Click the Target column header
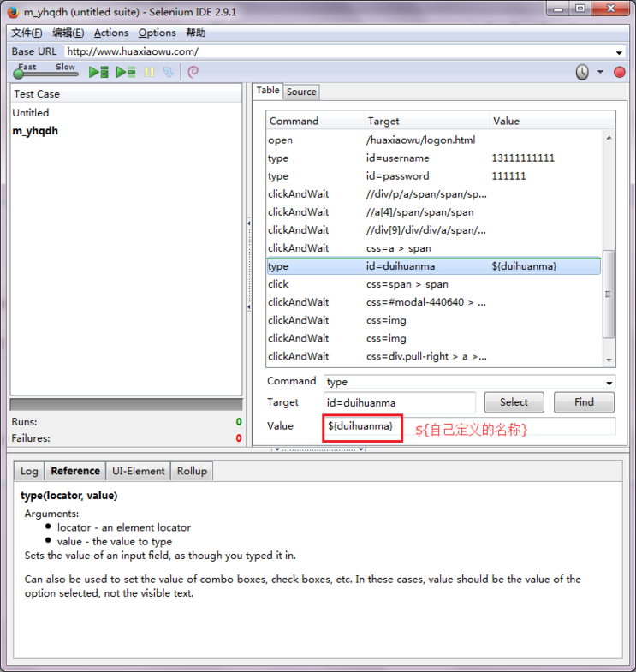This screenshot has width=636, height=672. (x=427, y=122)
